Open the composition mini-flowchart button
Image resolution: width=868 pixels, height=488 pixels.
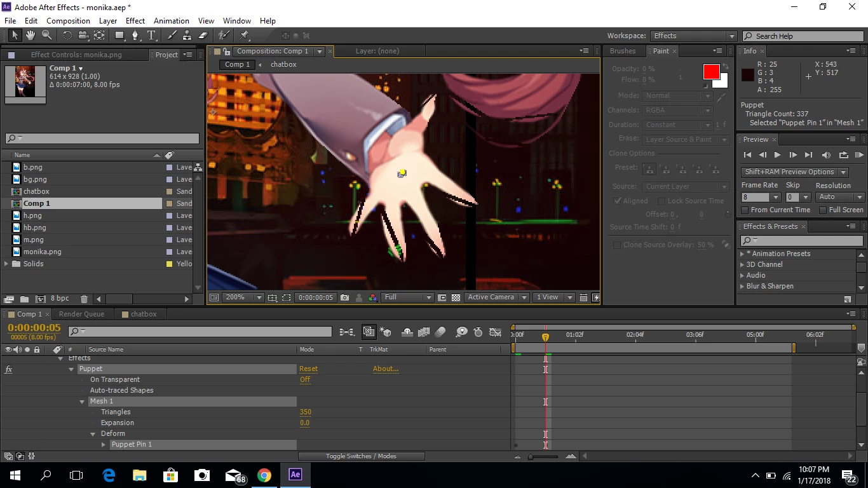(x=346, y=332)
